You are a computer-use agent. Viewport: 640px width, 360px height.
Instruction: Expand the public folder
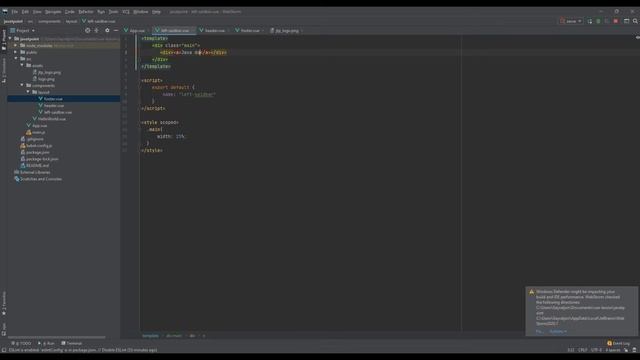pos(16,52)
